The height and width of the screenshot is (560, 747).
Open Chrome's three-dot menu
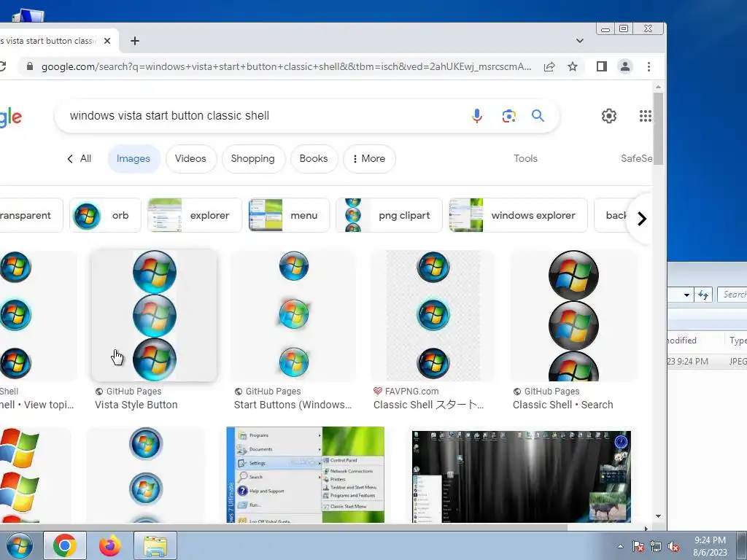649,66
